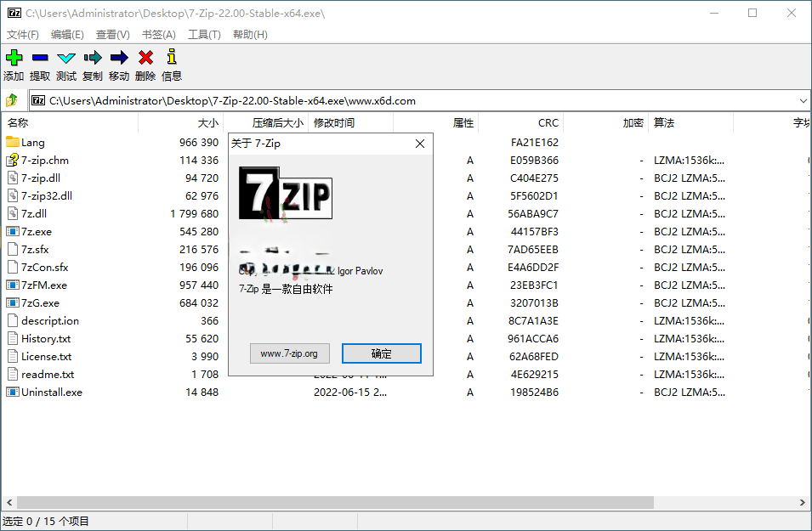Screen dimensions: 812x531
Task: Click the 7-zip.chm help file icon
Action: [x=13, y=160]
